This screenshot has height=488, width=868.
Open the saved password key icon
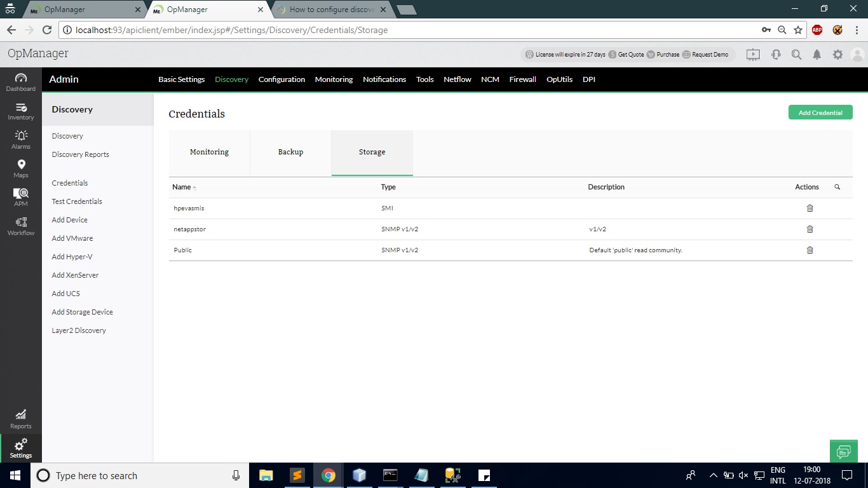[x=766, y=30]
